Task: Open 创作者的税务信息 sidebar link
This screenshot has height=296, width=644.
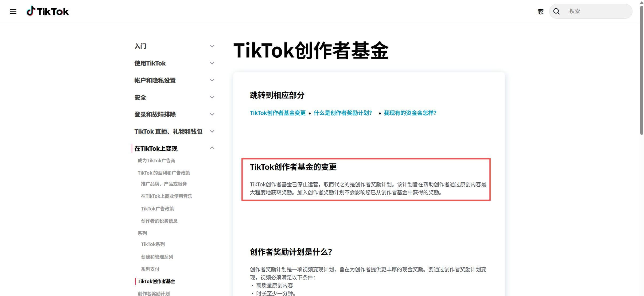Action: [159, 221]
